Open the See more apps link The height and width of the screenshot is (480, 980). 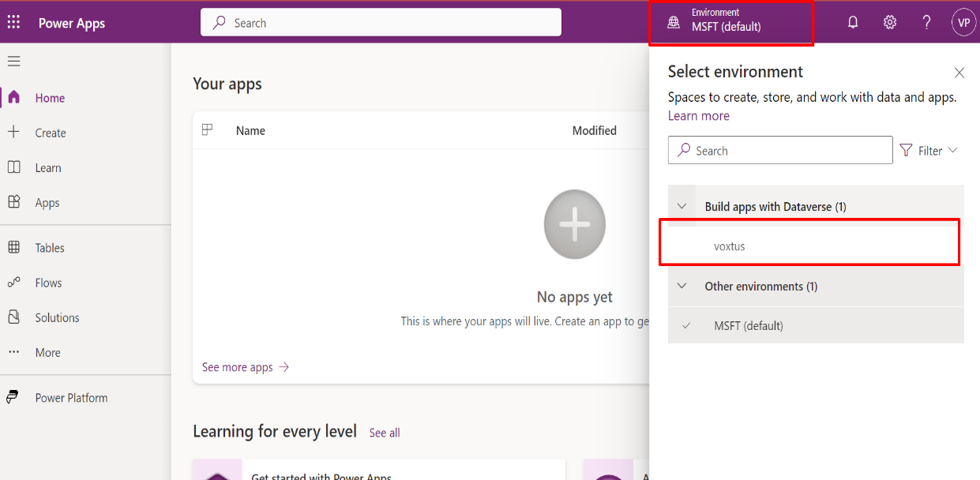coord(246,367)
